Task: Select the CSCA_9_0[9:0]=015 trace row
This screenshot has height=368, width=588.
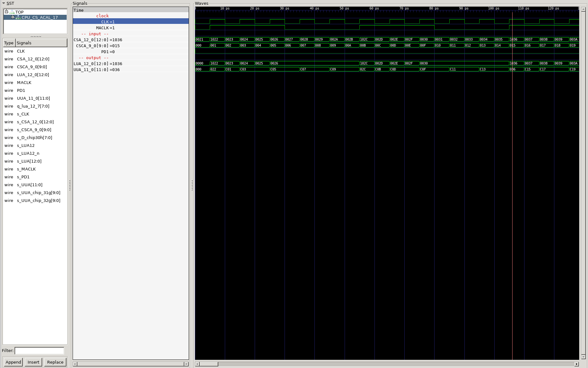Action: click(131, 46)
